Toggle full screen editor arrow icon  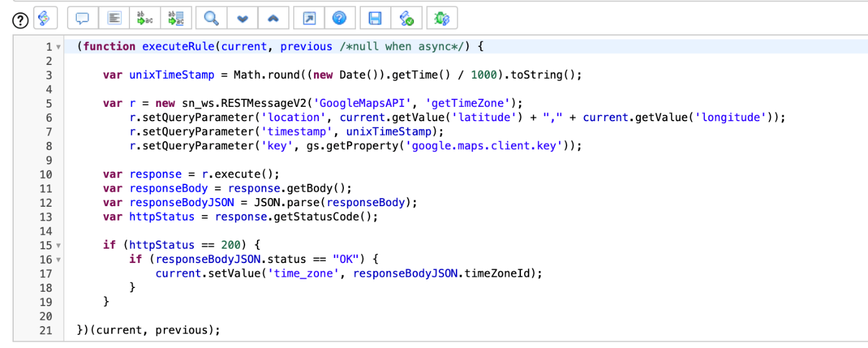(x=309, y=19)
